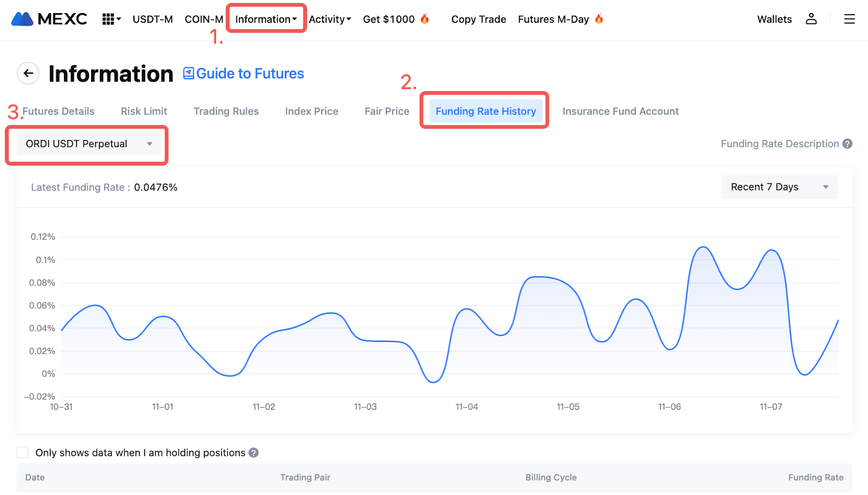
Task: Click the 10-31 date label on chart axis
Action: (x=61, y=407)
